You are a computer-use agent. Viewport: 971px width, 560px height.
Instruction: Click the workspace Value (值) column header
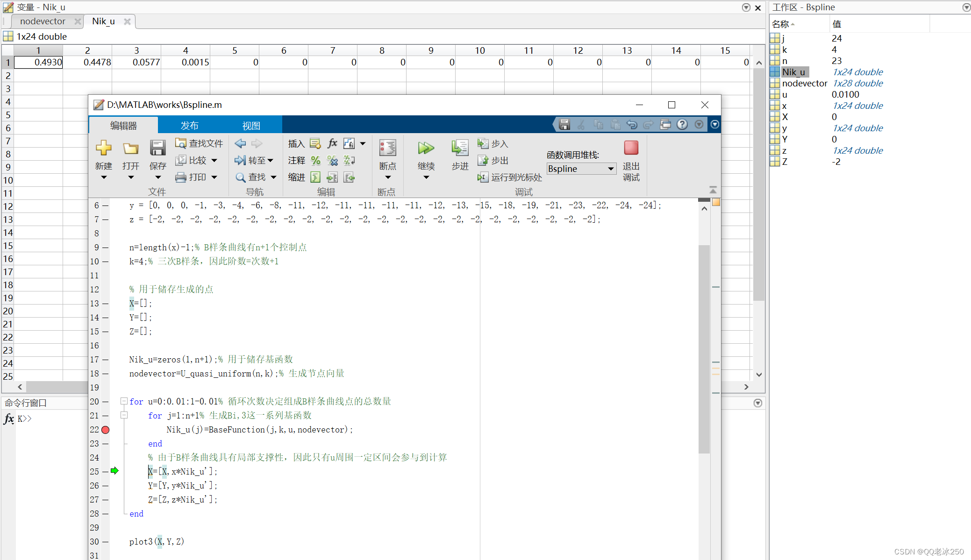point(879,24)
